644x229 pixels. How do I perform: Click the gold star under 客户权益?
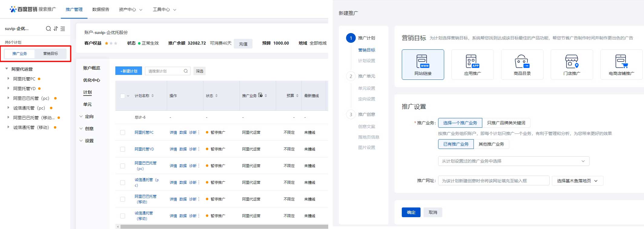click(107, 43)
